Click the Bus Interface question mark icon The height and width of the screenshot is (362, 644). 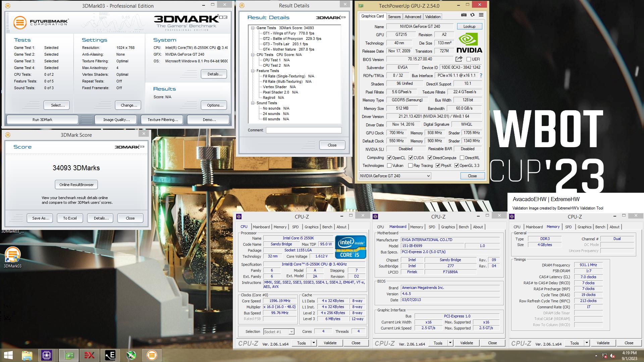pyautogui.click(x=481, y=75)
